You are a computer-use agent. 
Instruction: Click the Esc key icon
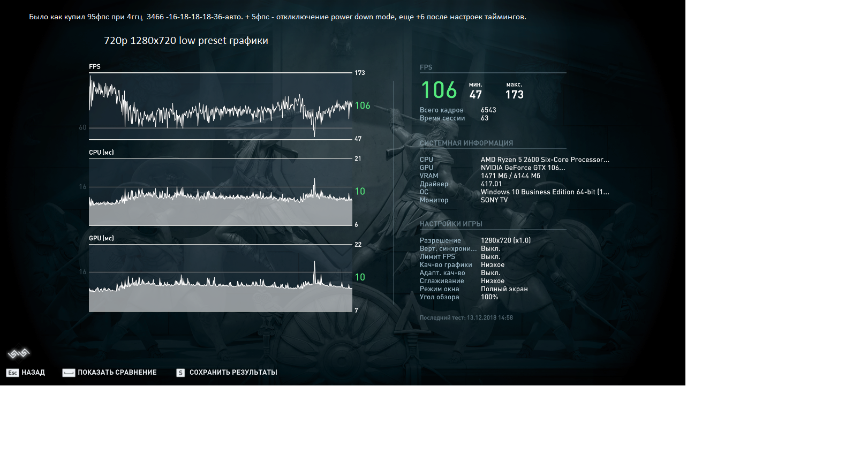tap(12, 373)
